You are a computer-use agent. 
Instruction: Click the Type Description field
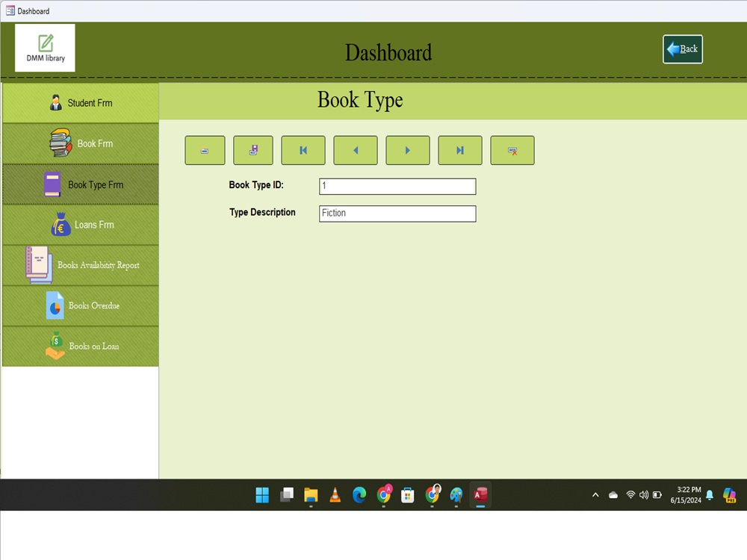point(397,214)
